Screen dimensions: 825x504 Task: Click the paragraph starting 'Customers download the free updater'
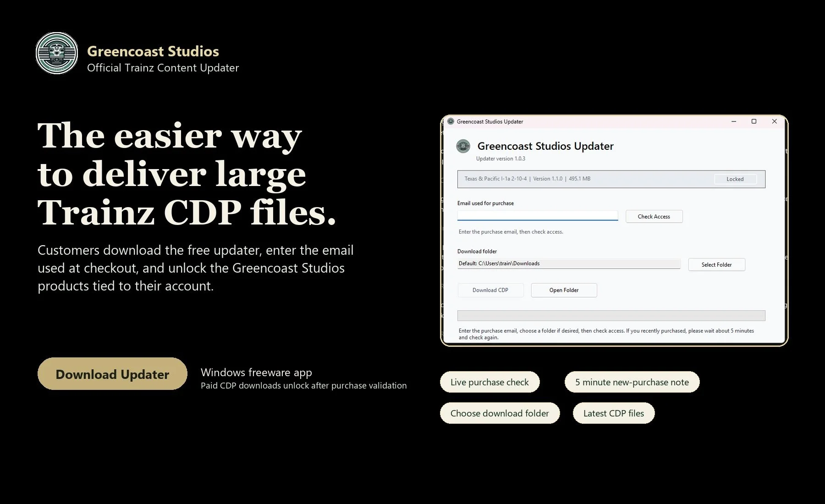[196, 268]
